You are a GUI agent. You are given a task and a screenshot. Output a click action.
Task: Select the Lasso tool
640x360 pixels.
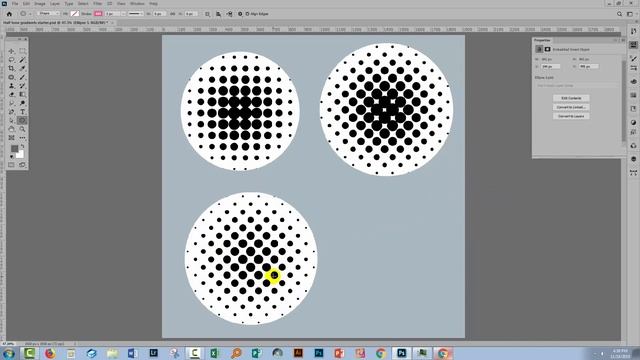[x=11, y=60]
